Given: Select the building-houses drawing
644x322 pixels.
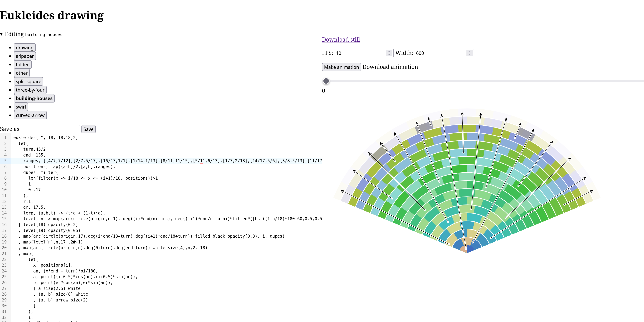Looking at the screenshot, I should pos(34,98).
